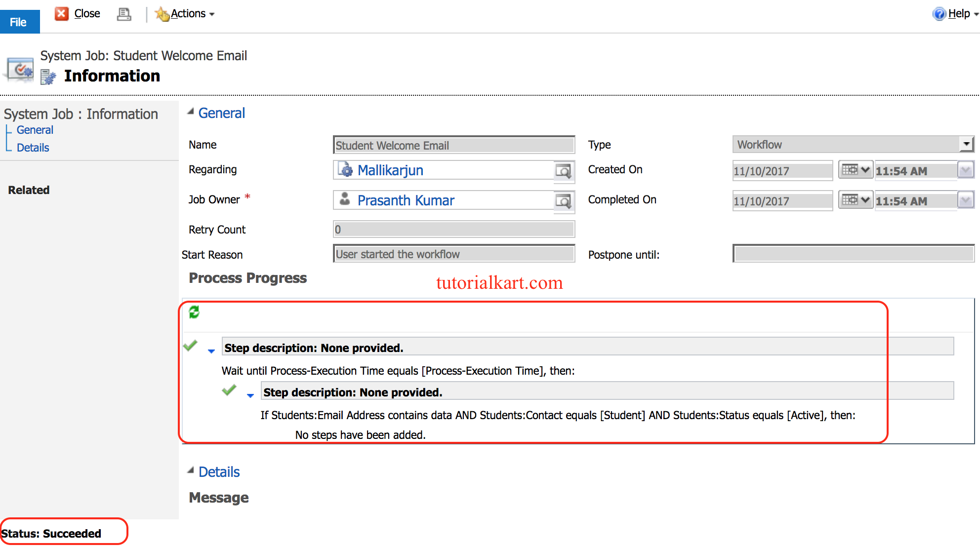Open lookup icon for Job Owner field
Viewport: 980px width, 546px height.
[563, 201]
